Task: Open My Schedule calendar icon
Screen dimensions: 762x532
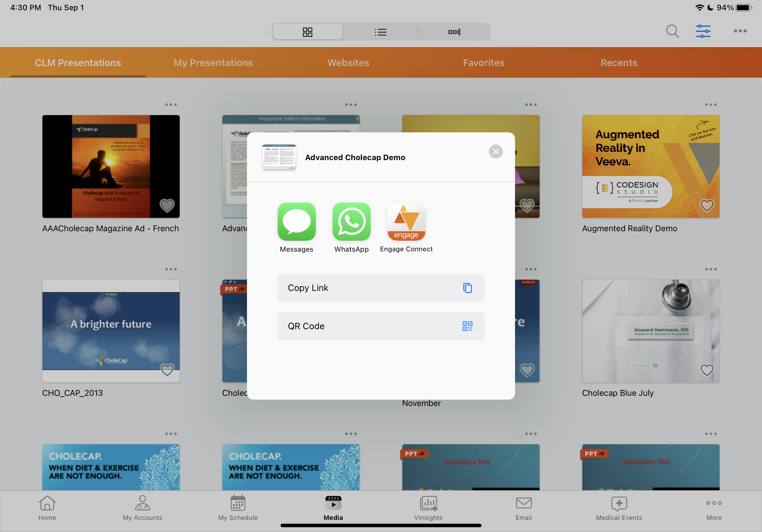Action: click(238, 507)
